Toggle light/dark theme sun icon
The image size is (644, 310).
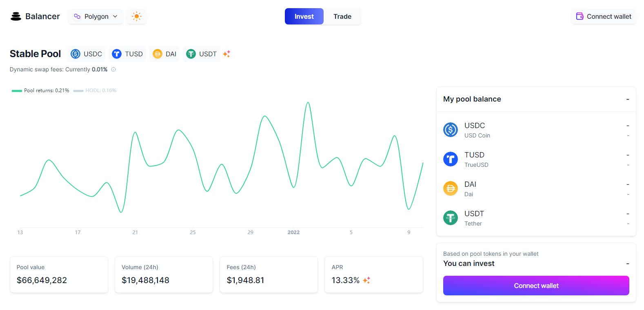(136, 16)
